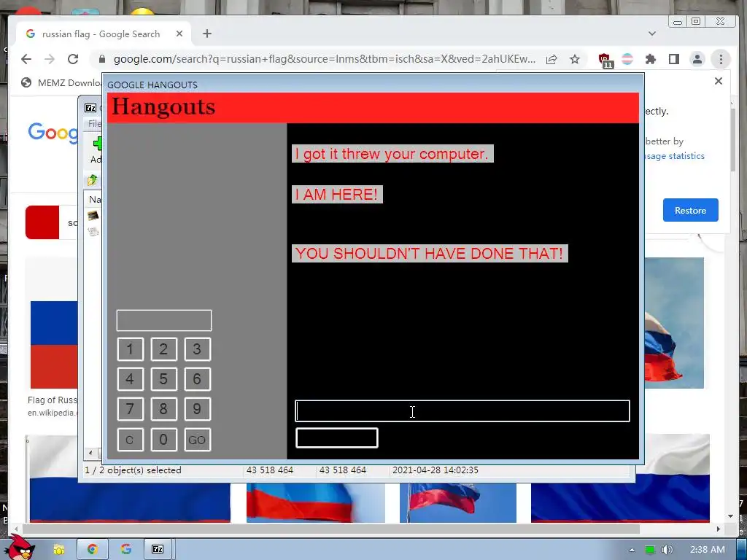Click the Name column header in 7-Zip
The width and height of the screenshot is (747, 560).
tap(95, 200)
